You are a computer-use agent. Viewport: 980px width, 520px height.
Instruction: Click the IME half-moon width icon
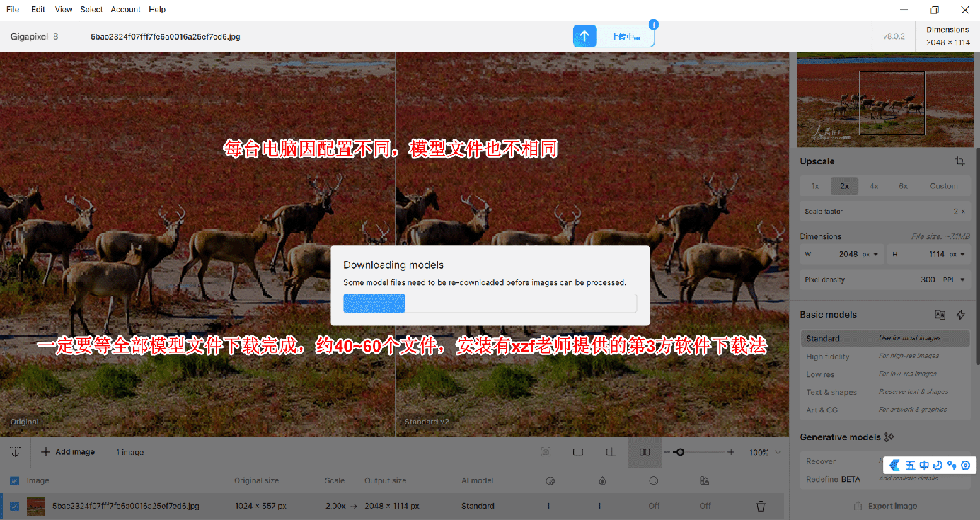pyautogui.click(x=938, y=465)
